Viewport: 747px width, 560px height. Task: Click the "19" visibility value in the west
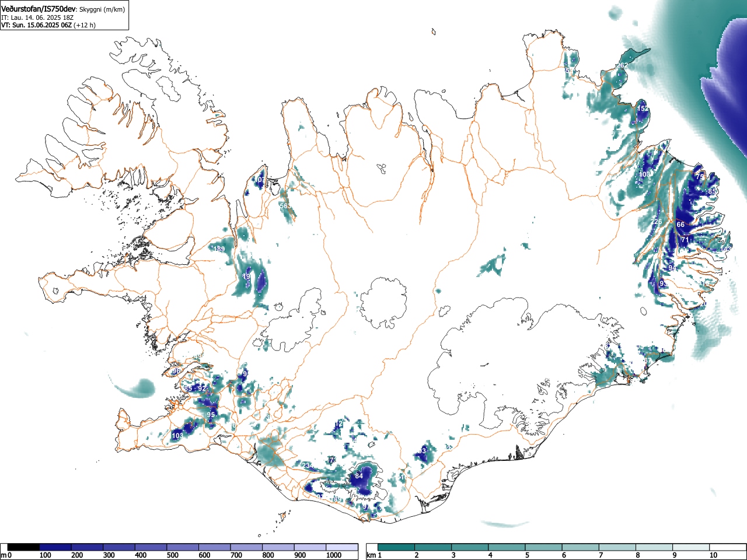tap(247, 276)
